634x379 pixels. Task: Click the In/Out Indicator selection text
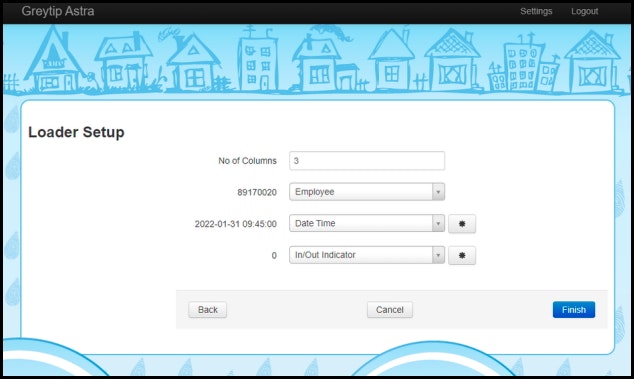[x=325, y=255]
